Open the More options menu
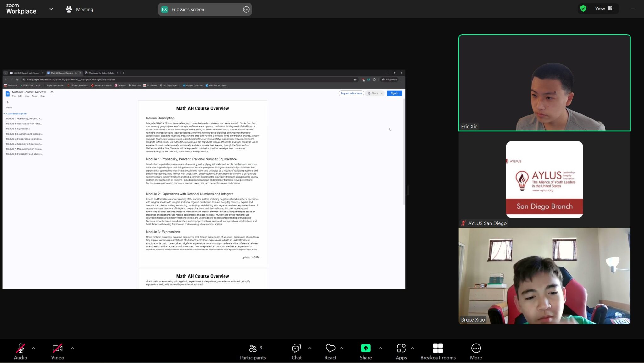 pos(476,351)
